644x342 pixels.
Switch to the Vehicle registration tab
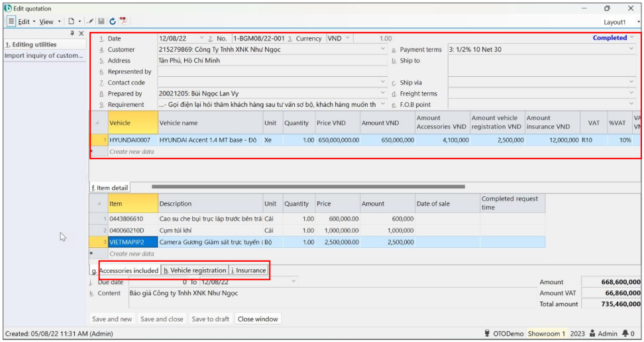(195, 270)
